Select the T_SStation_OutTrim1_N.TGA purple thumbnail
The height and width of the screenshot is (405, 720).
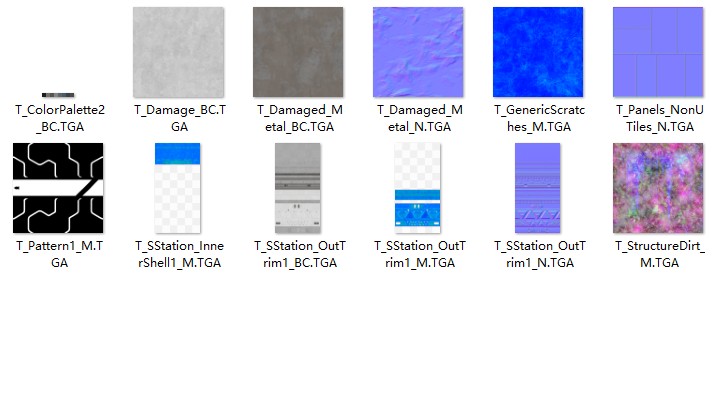(x=538, y=188)
